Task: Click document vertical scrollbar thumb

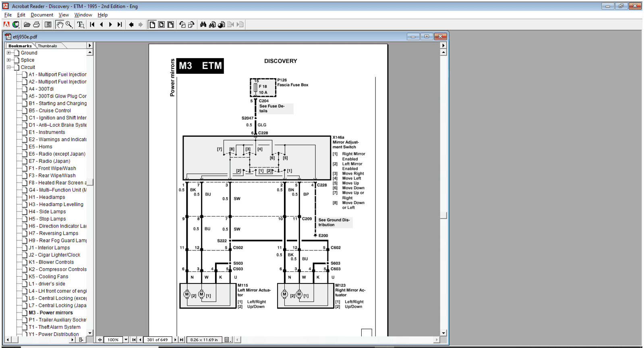Action: pyautogui.click(x=443, y=215)
